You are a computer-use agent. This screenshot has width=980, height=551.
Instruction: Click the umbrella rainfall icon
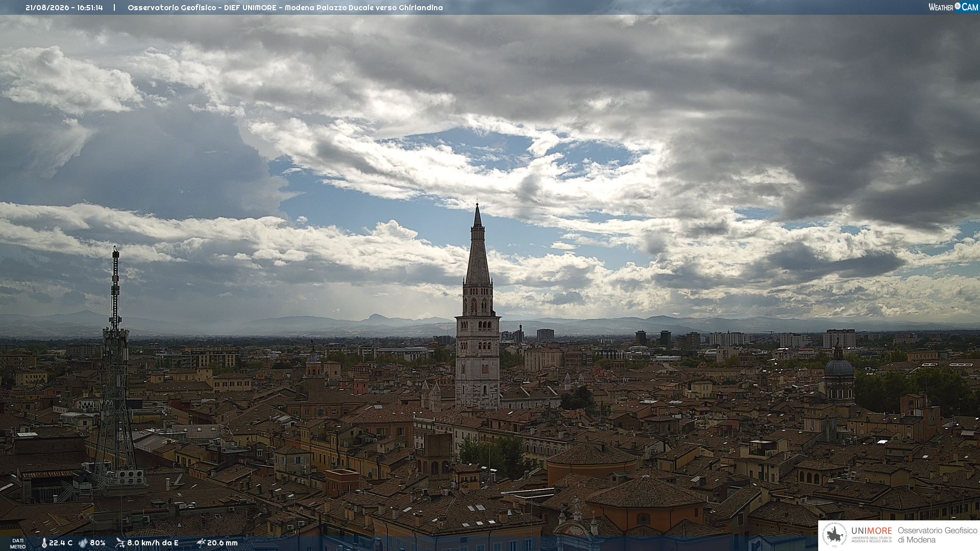point(201,543)
